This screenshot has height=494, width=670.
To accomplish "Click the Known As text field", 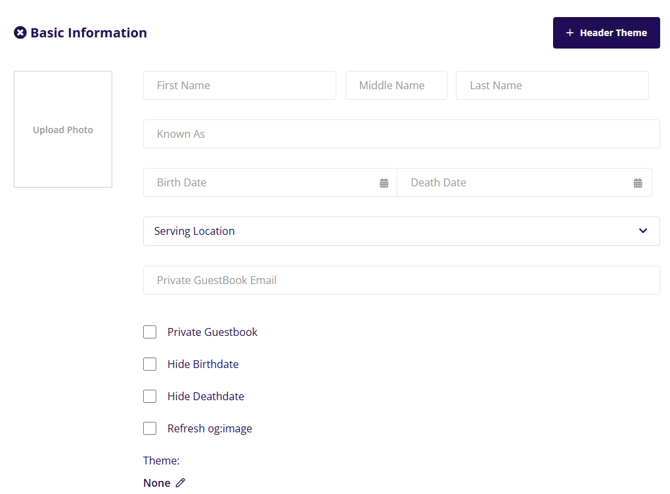I will [x=400, y=134].
